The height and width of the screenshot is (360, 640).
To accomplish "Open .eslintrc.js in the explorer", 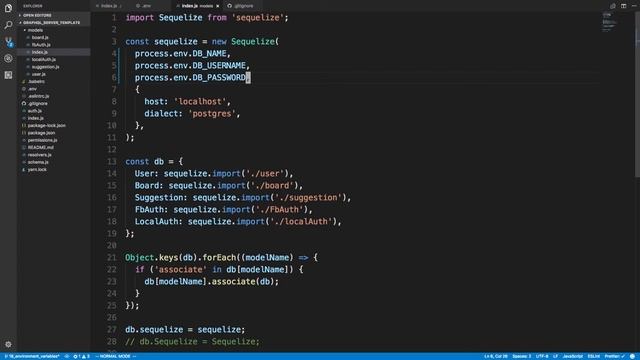I will (x=38, y=96).
